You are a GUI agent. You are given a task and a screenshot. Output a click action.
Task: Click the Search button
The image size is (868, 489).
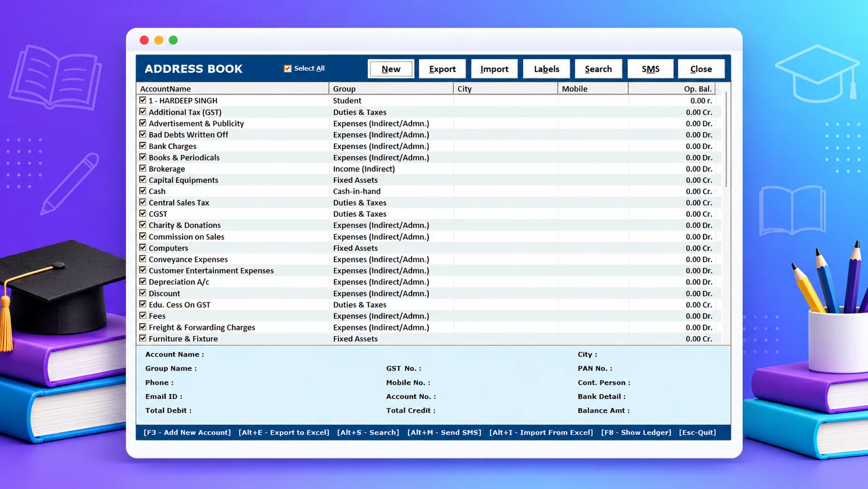point(598,69)
